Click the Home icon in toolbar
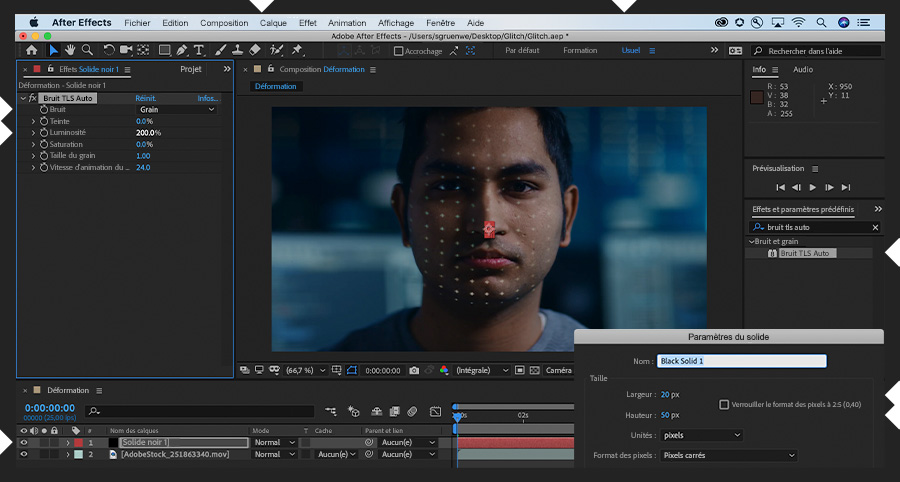The image size is (900, 482). click(32, 50)
